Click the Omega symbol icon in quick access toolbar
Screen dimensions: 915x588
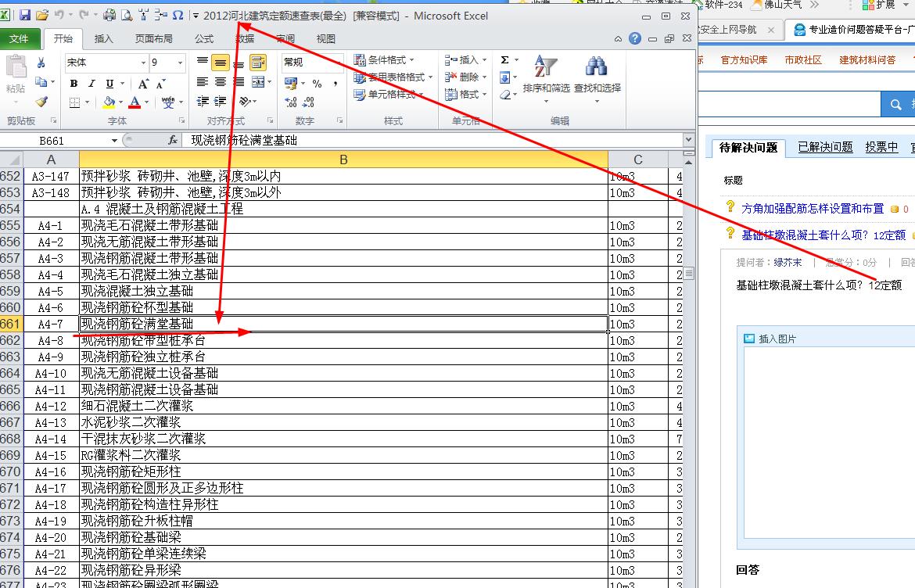178,16
